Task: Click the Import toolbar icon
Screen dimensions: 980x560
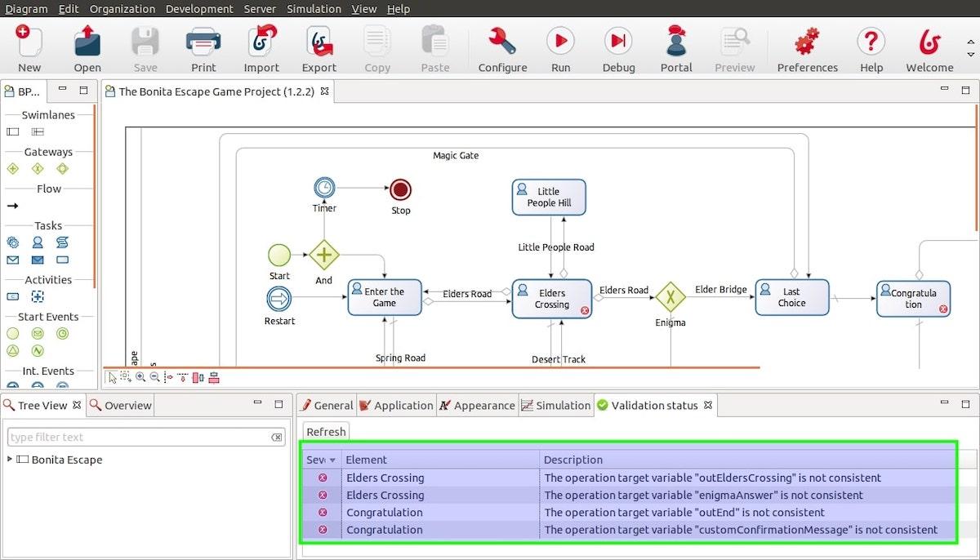Action: pyautogui.click(x=261, y=42)
